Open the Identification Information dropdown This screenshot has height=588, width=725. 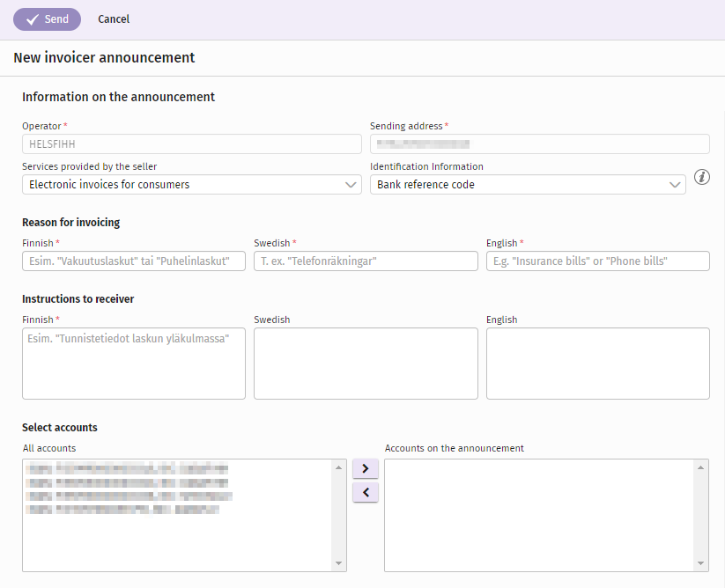tap(528, 184)
